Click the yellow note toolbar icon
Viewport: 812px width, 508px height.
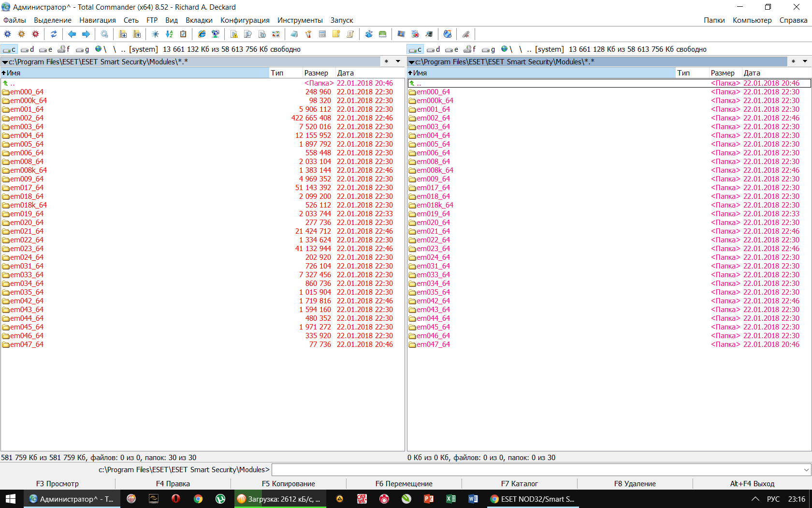pyautogui.click(x=336, y=34)
